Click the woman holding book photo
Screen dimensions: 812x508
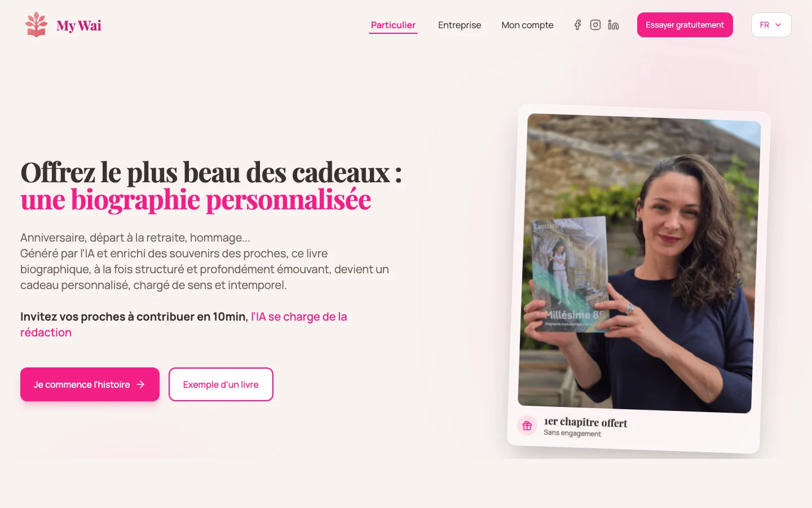pyautogui.click(x=639, y=263)
